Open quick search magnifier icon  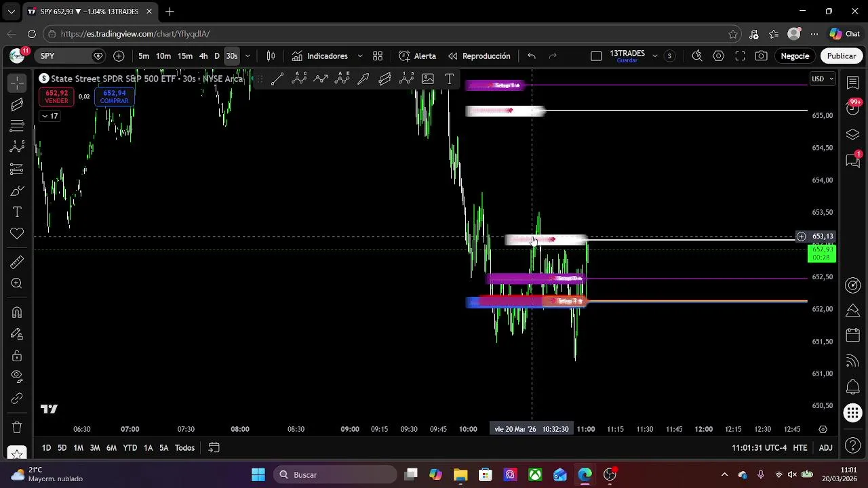pyautogui.click(x=697, y=56)
